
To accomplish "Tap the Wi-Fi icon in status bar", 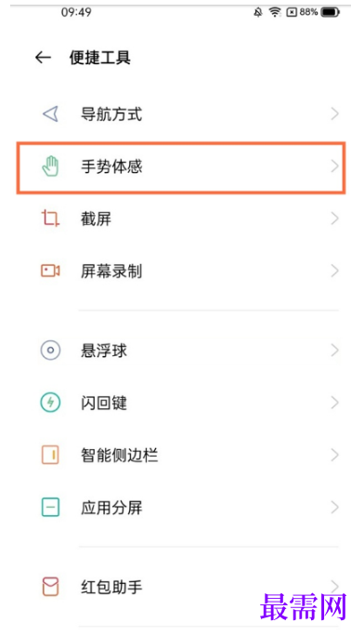I will click(275, 13).
